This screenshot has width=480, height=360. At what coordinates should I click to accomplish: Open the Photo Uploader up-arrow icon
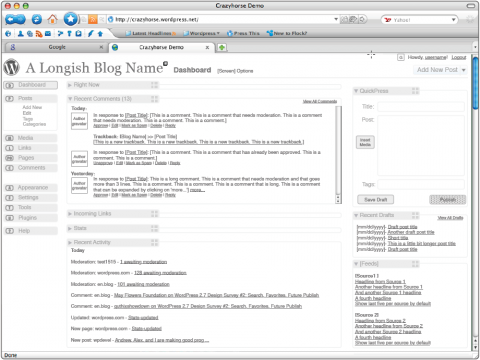click(100, 34)
